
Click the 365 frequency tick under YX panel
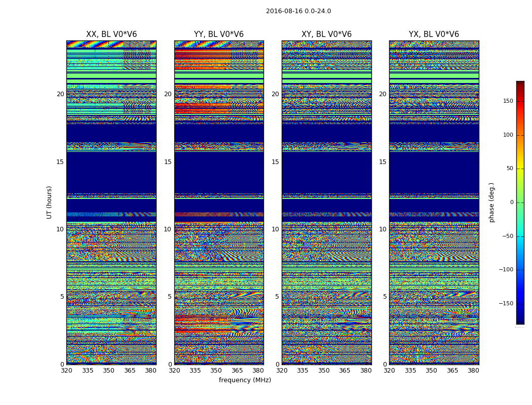pyautogui.click(x=452, y=371)
